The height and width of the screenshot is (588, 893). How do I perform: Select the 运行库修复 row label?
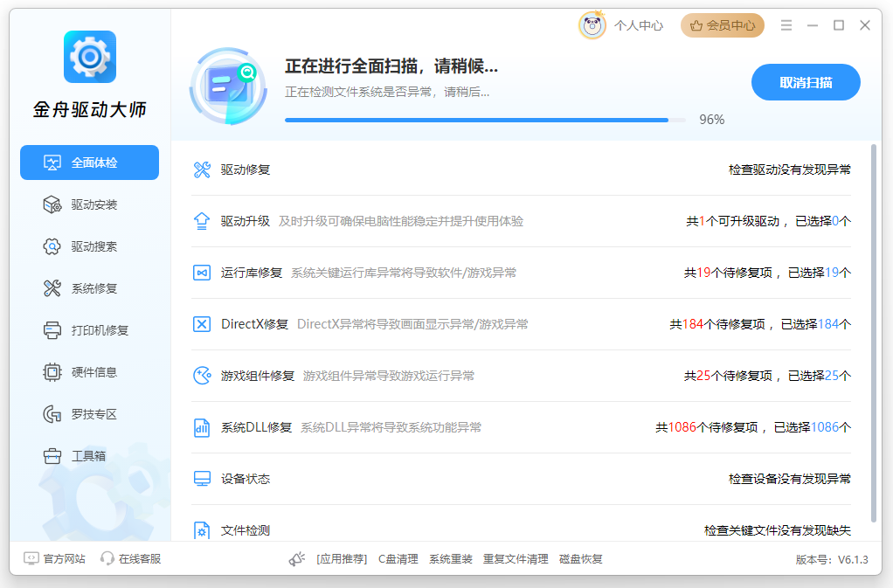coord(252,273)
